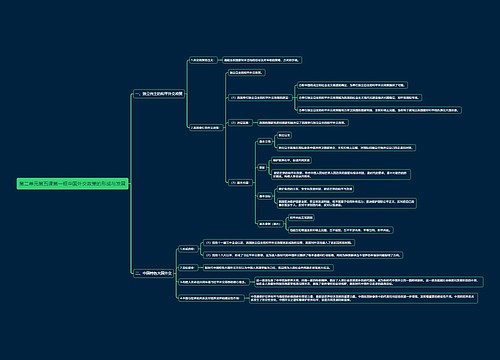Select the '(3) 基本内容' node
Screen dimensions: 500x360
[240, 183]
